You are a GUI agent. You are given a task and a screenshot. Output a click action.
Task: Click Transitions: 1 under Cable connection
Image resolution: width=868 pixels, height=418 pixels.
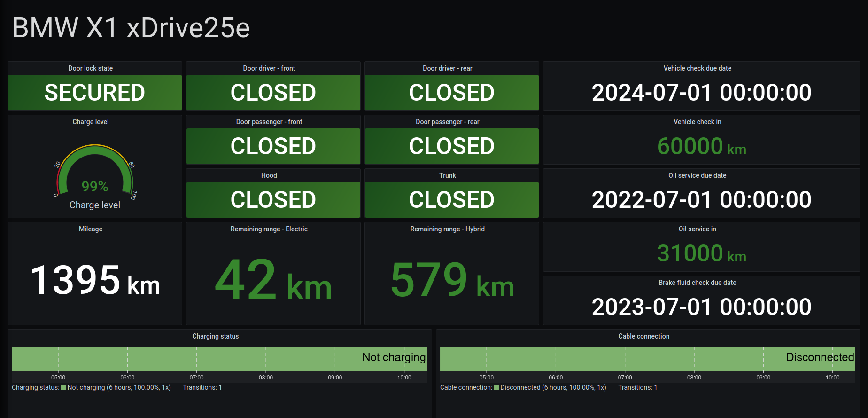638,387
